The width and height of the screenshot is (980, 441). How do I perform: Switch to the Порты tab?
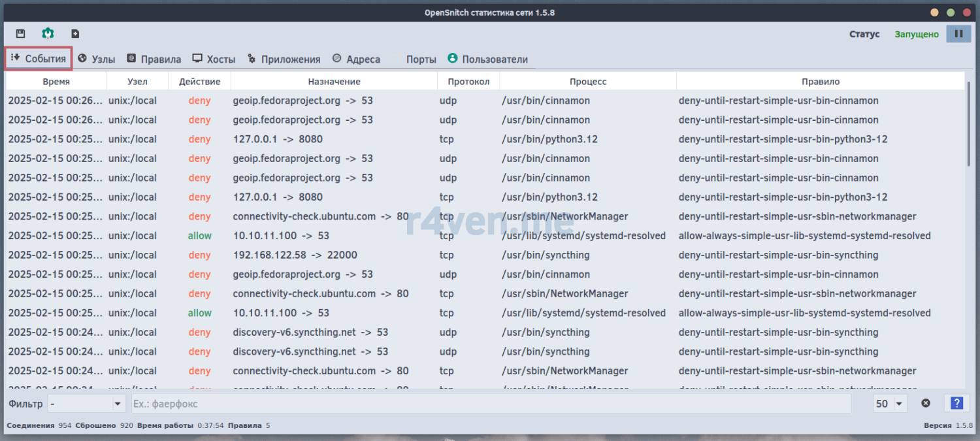coord(414,59)
